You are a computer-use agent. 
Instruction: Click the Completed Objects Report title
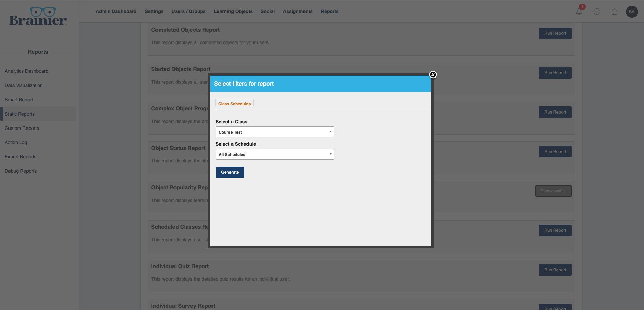(185, 30)
